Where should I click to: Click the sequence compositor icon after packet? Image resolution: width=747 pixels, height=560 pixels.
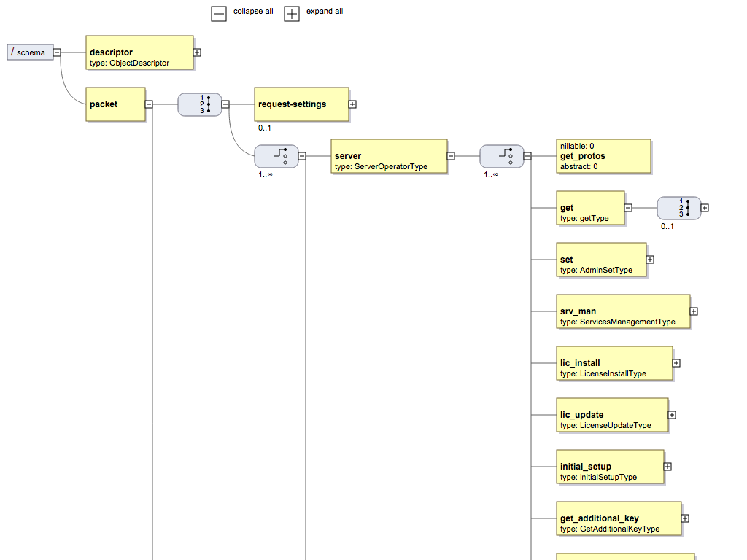pyautogui.click(x=199, y=104)
